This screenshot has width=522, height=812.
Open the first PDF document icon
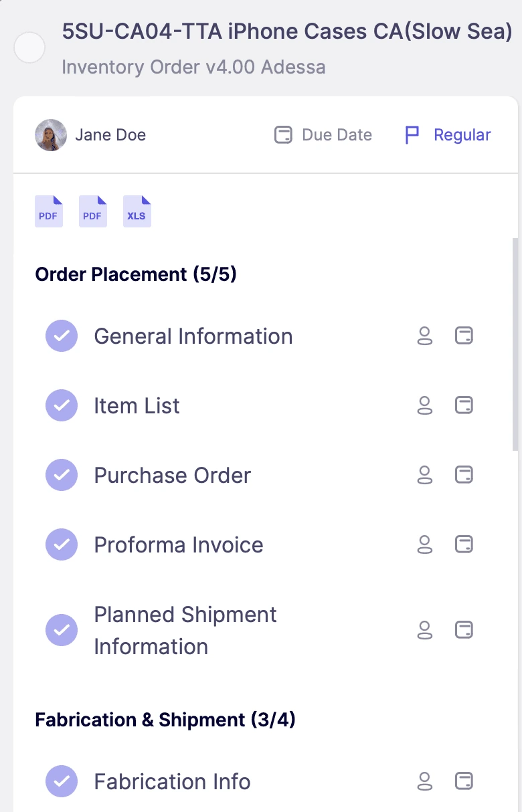coord(48,211)
